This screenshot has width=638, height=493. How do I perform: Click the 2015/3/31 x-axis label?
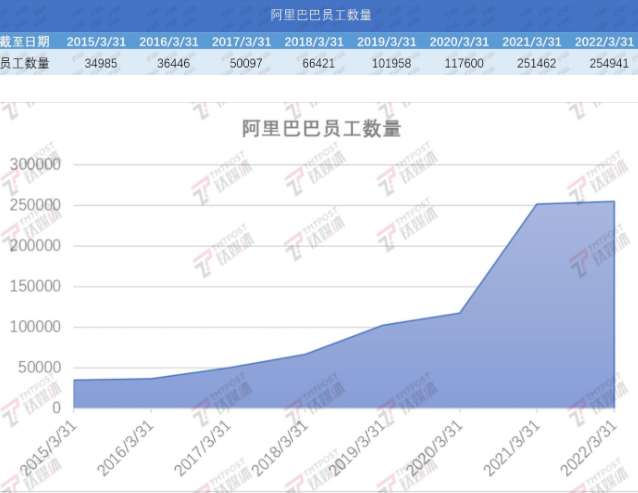[48, 448]
